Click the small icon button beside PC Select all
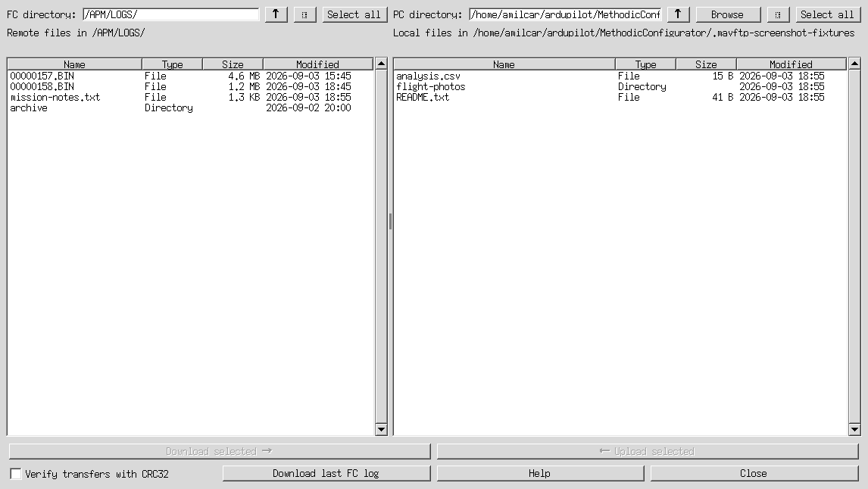868x489 pixels. pos(778,14)
